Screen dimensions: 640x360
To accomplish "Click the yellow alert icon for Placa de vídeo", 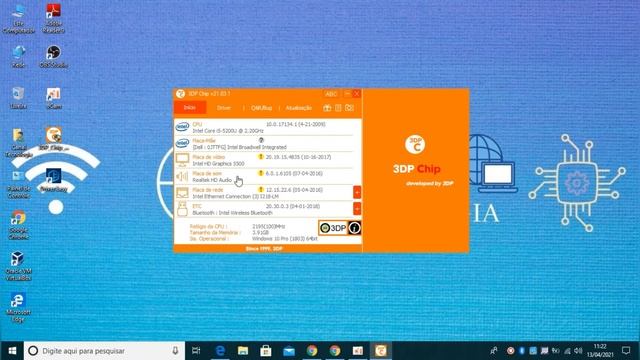I will click(x=261, y=157).
